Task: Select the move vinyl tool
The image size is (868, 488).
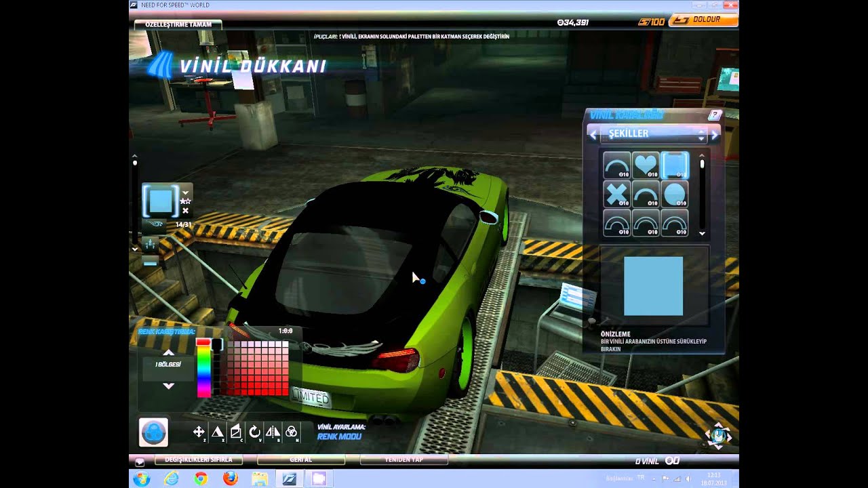Action: click(x=199, y=432)
